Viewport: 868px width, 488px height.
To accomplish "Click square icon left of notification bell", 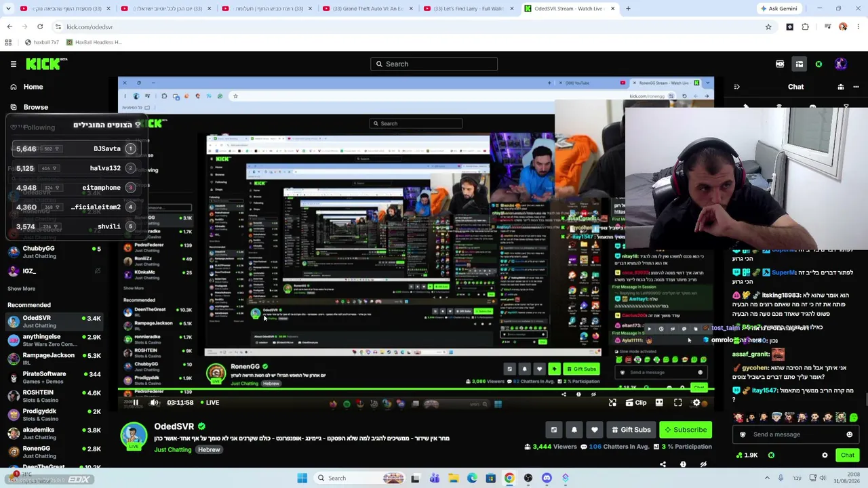I will [554, 430].
